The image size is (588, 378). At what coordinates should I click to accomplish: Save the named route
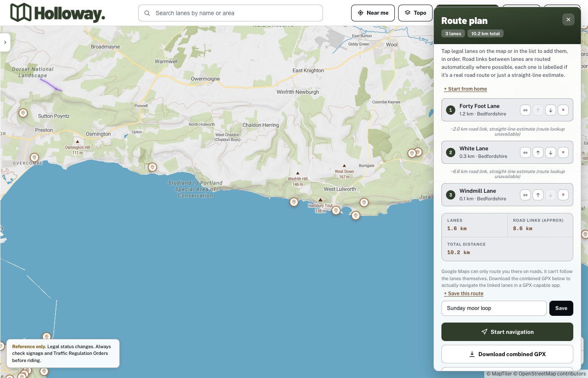coord(561,308)
